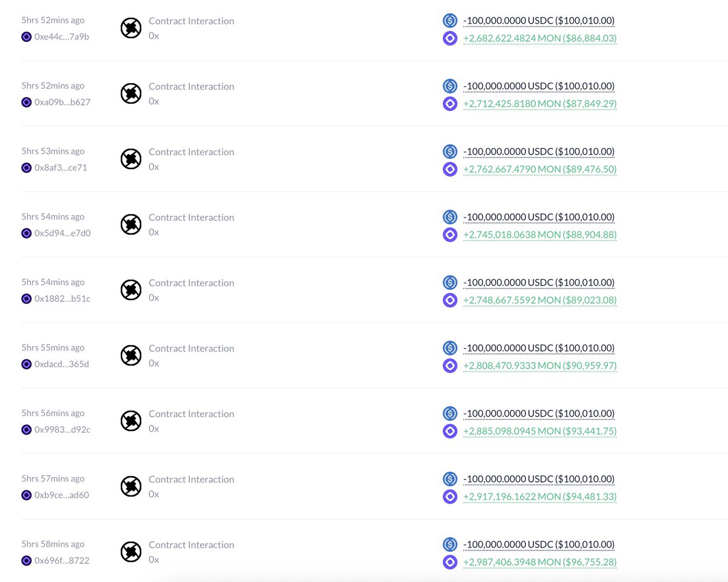
Task: Click the -100,000.0000 USDC amount in the 0x1882...b51c row
Action: [539, 283]
